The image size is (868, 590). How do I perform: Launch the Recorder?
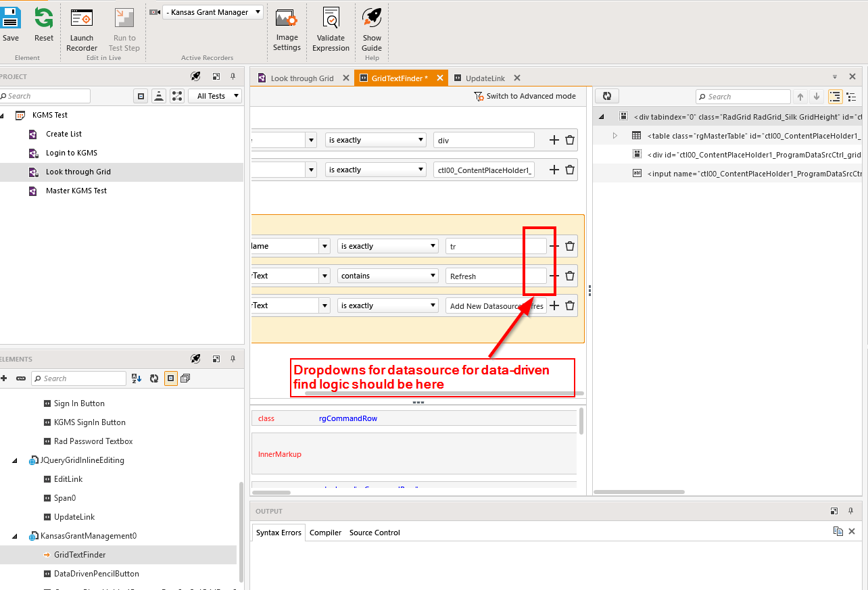[82, 19]
